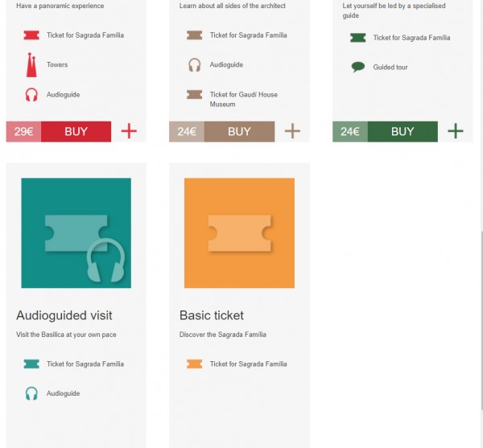Click the 'Guided tour' item text
This screenshot has height=448, width=483.
click(x=390, y=67)
